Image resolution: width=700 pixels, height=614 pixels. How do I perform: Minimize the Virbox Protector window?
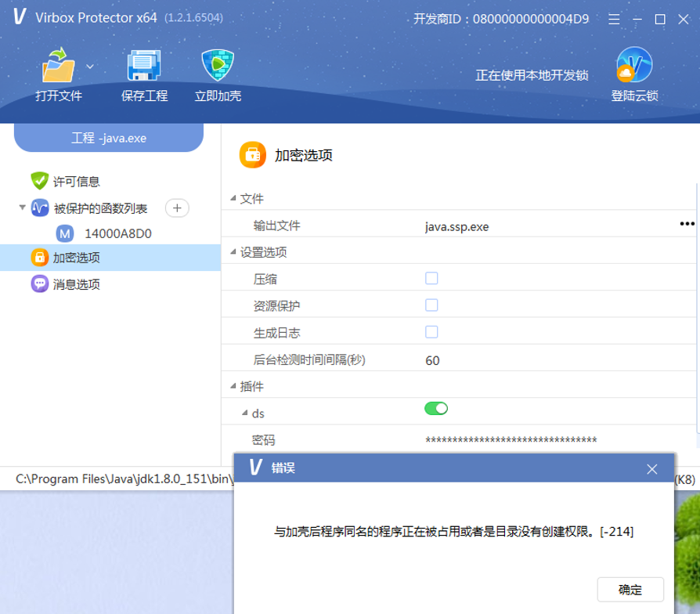[x=637, y=20]
